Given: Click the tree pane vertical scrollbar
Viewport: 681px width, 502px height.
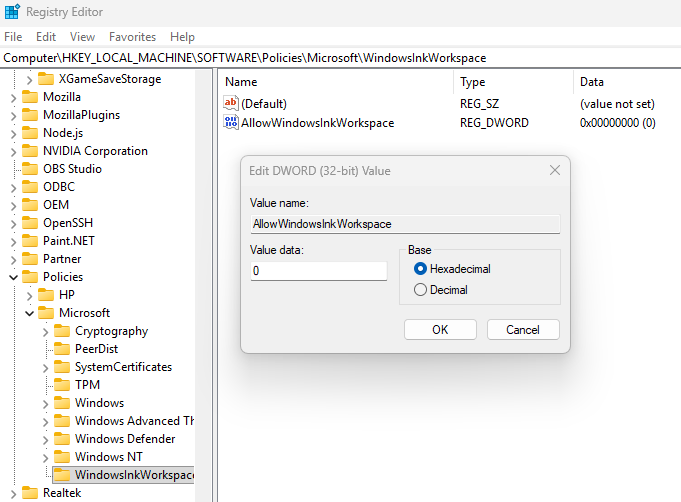Looking at the screenshot, I should 203,285.
